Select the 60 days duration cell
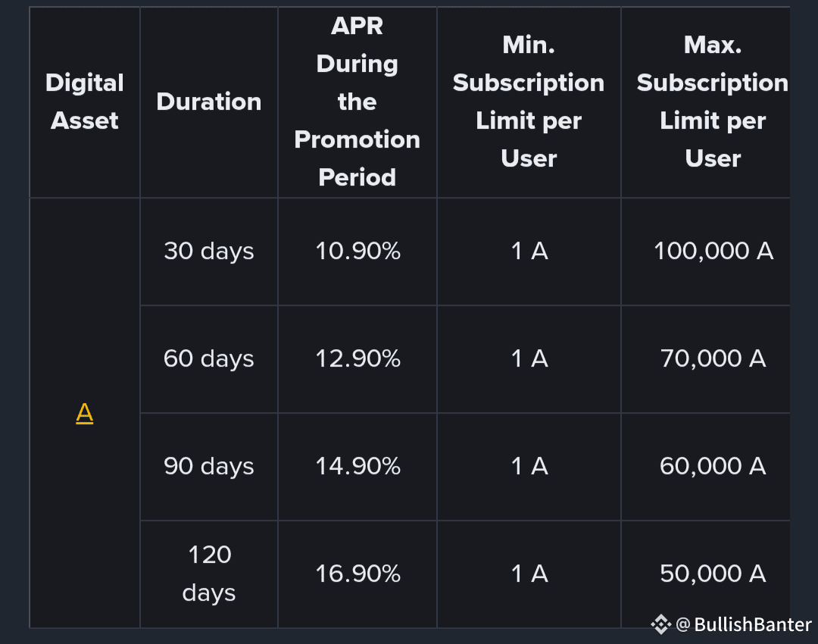This screenshot has height=644, width=818. point(209,359)
